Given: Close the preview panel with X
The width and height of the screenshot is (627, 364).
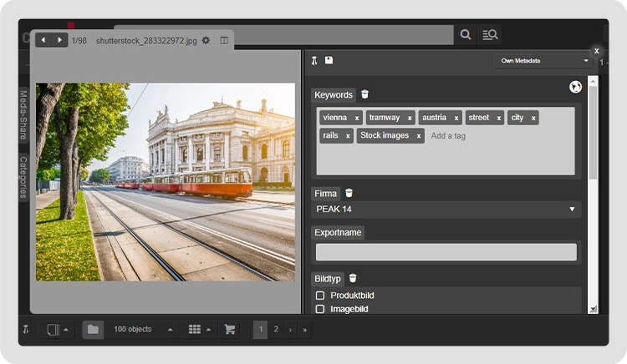Looking at the screenshot, I should (x=596, y=51).
